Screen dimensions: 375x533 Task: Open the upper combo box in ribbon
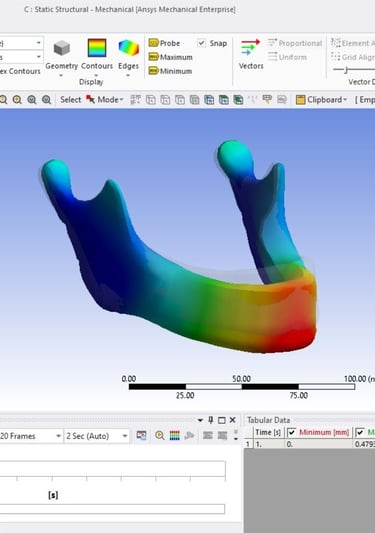(x=21, y=43)
